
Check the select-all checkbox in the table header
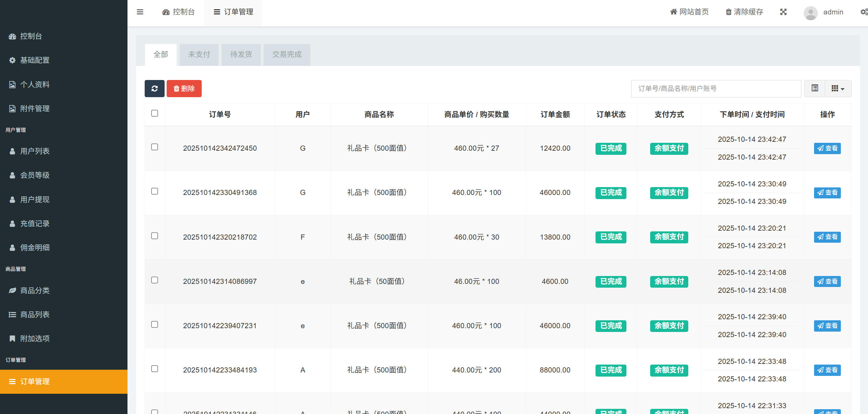click(155, 113)
